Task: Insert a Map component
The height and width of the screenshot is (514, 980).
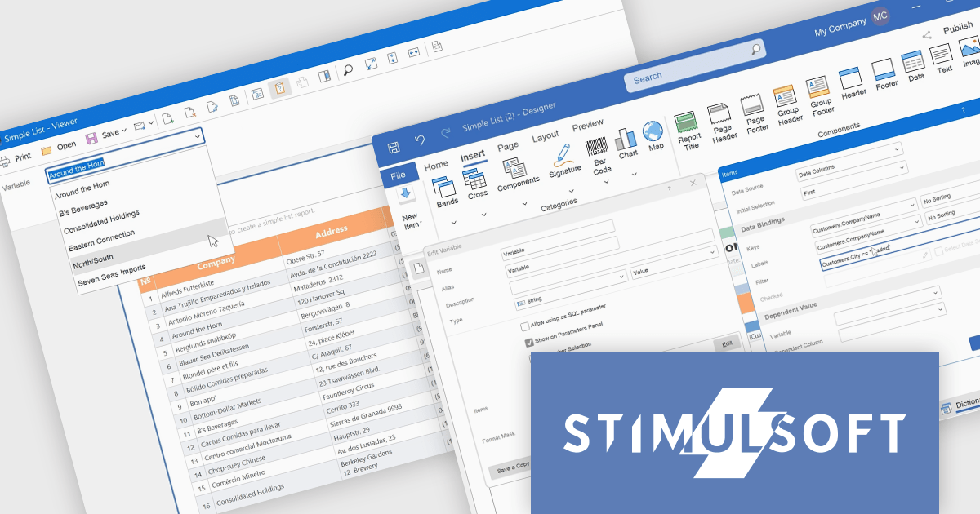Action: coord(653,137)
